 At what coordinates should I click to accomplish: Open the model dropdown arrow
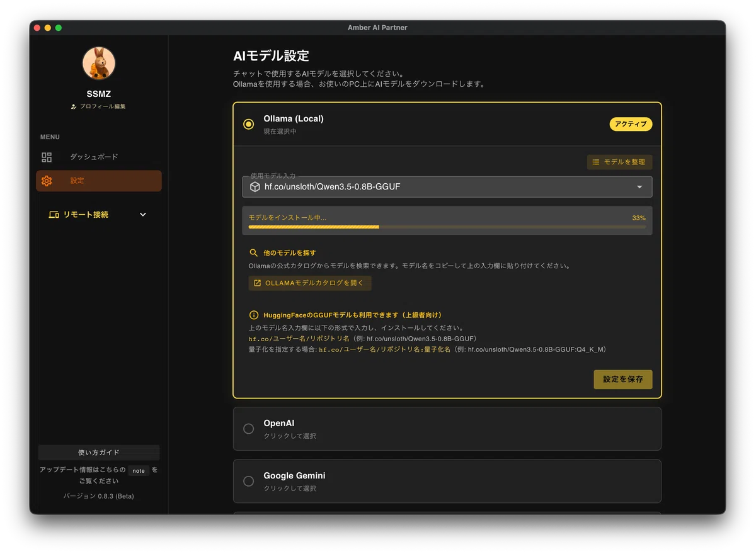[639, 187]
